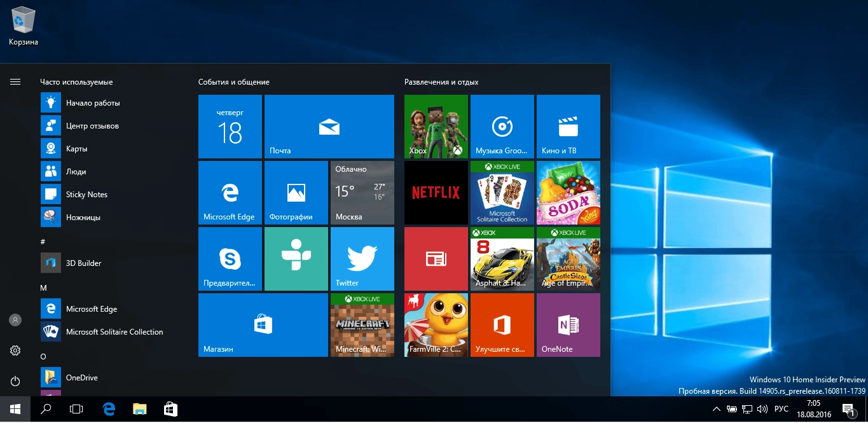Open the Skype Предварительная tile
This screenshot has height=423, width=868.
pyautogui.click(x=230, y=259)
